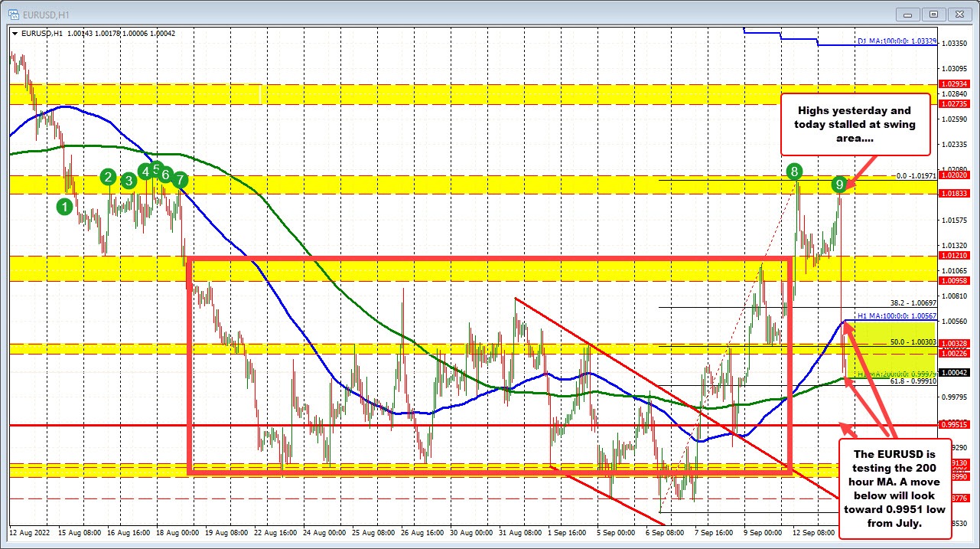Viewport: 980px width, 549px height.
Task: Click the 1.01833 price level tag
Action: (953, 194)
